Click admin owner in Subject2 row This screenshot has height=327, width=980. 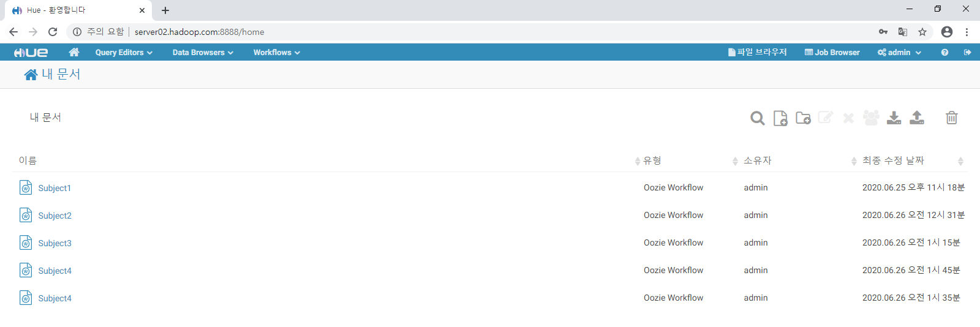[756, 215]
